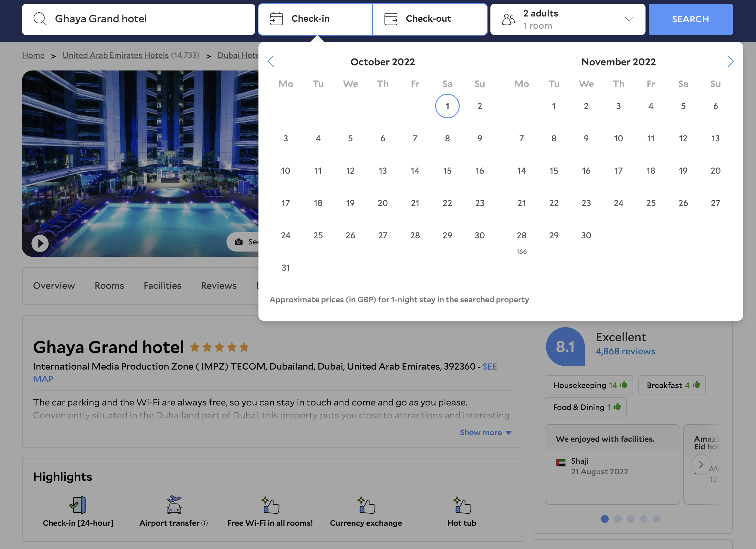Click the Airport transfer info icon
The height and width of the screenshot is (549, 756).
205,523
